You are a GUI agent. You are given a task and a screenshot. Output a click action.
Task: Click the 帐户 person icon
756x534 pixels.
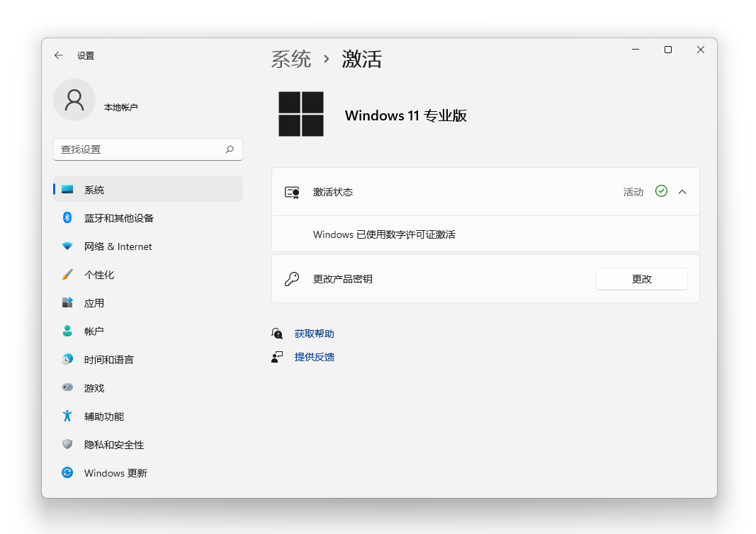click(x=67, y=331)
